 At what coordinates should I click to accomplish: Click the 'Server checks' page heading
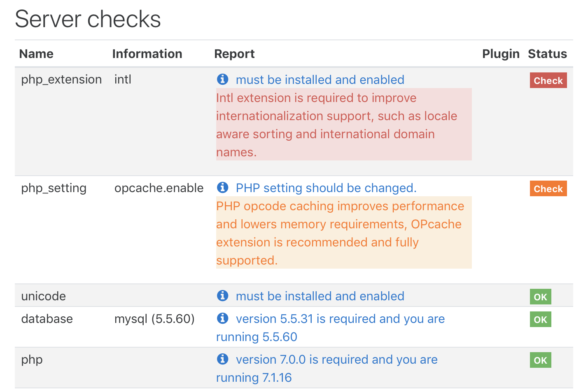(x=88, y=19)
